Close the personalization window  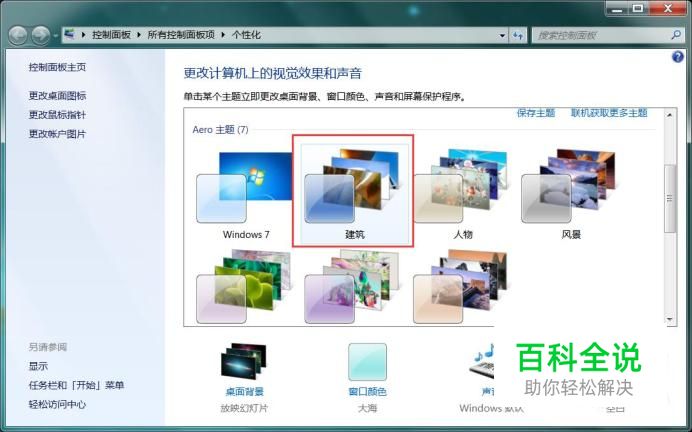[668, 8]
